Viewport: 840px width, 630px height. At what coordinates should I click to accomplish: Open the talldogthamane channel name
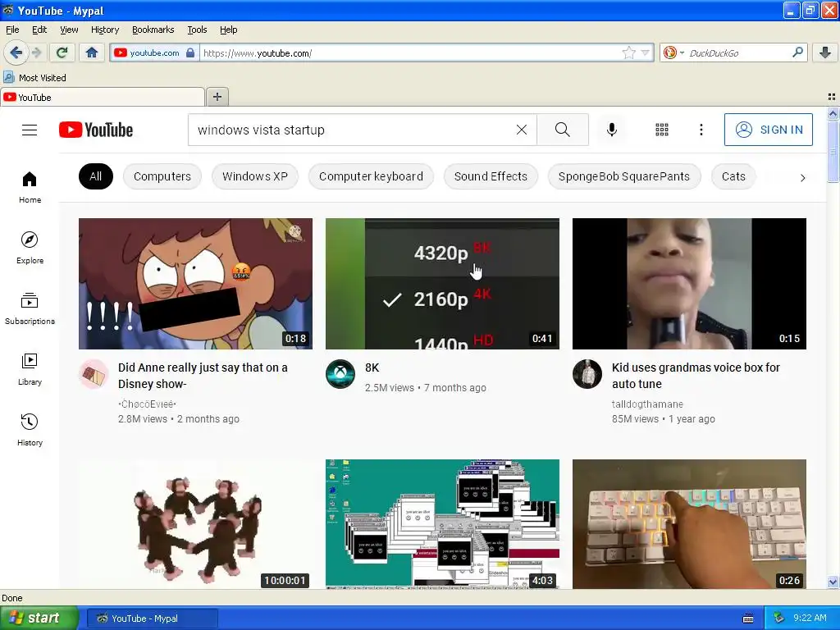click(x=647, y=404)
